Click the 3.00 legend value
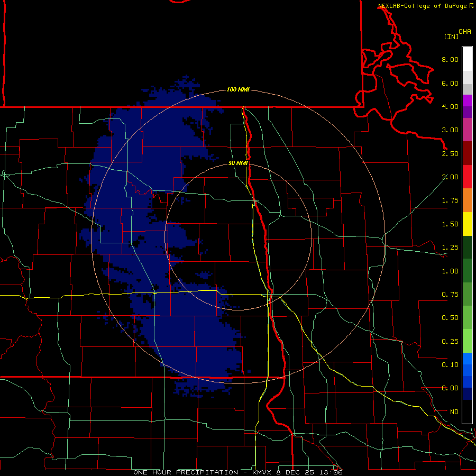The height and width of the screenshot is (476, 476). (450, 130)
